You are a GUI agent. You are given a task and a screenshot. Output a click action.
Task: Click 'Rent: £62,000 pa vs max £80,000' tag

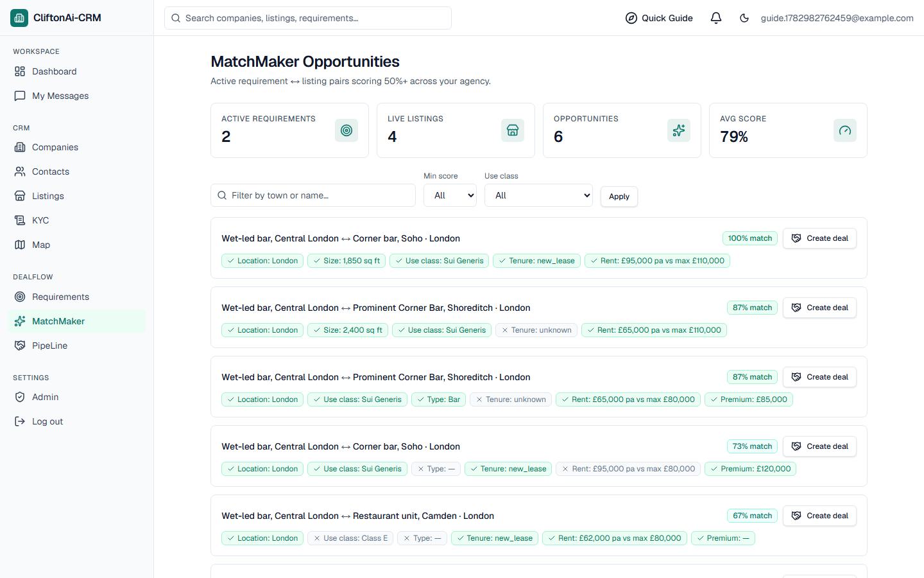pos(615,538)
